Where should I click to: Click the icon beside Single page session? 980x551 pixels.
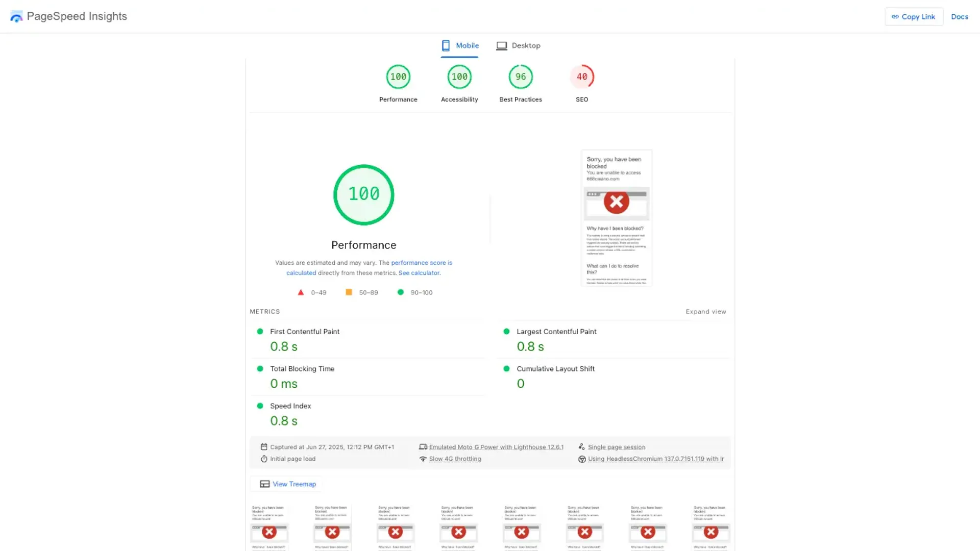[581, 447]
